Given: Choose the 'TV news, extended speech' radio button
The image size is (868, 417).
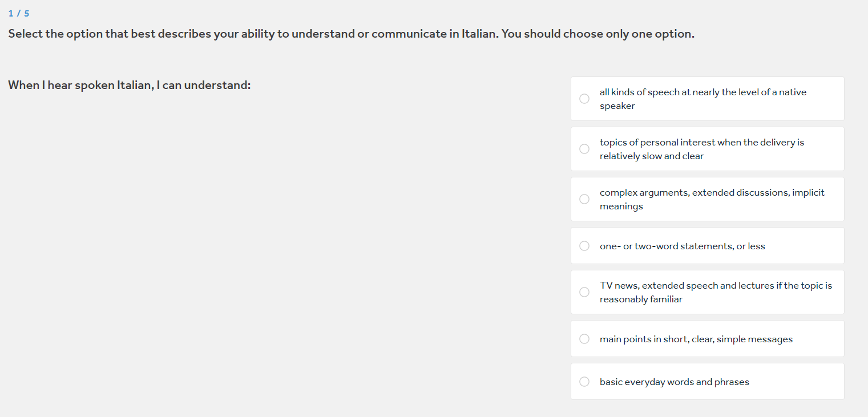Looking at the screenshot, I should click(584, 292).
